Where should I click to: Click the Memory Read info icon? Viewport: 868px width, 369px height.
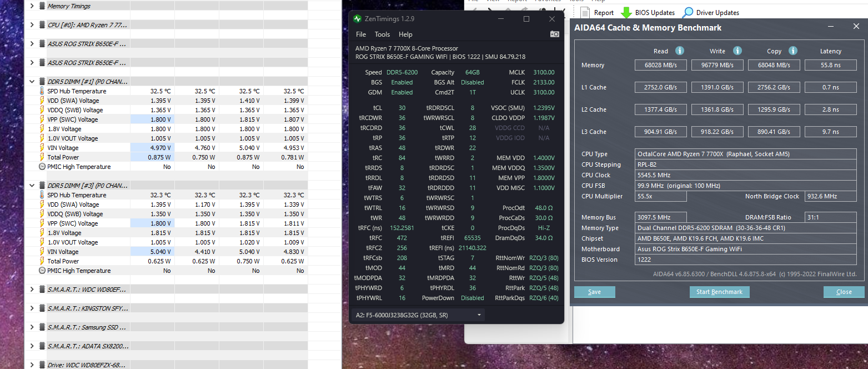[x=679, y=51]
